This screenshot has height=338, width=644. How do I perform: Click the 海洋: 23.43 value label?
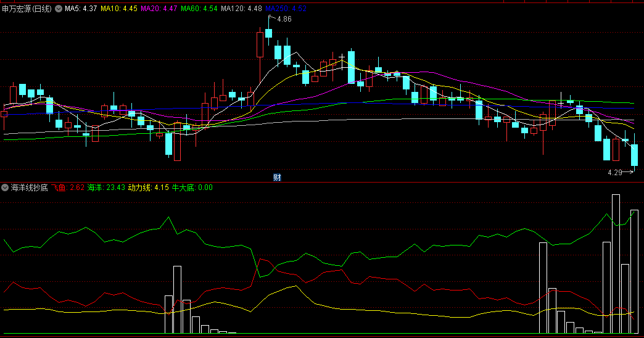[106, 188]
